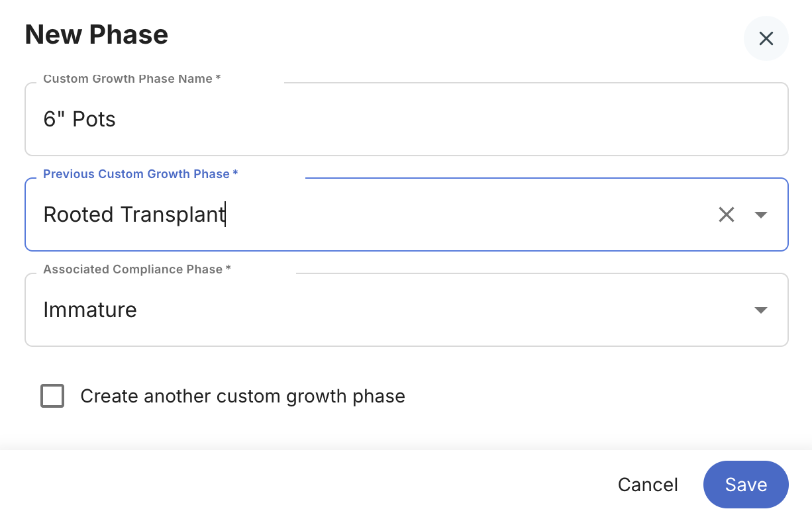Screen dimensions: 812x515
Task: Click the New Phase dialog title
Action: pyautogui.click(x=97, y=34)
